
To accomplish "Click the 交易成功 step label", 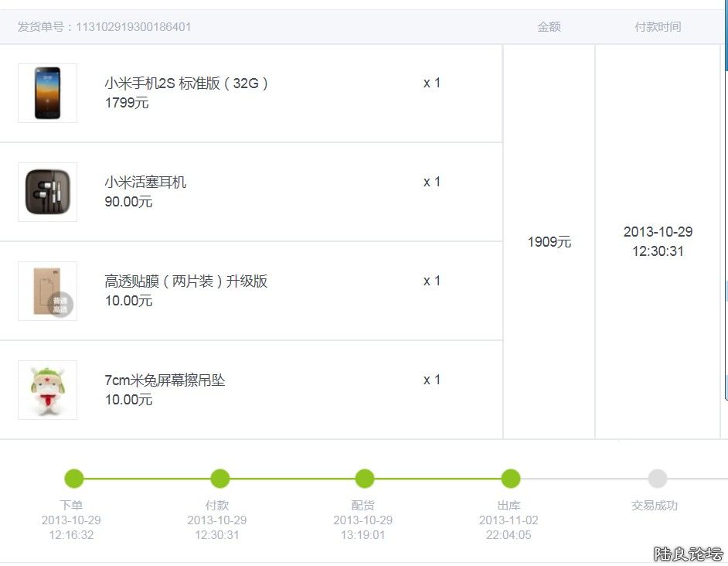I will 655,506.
